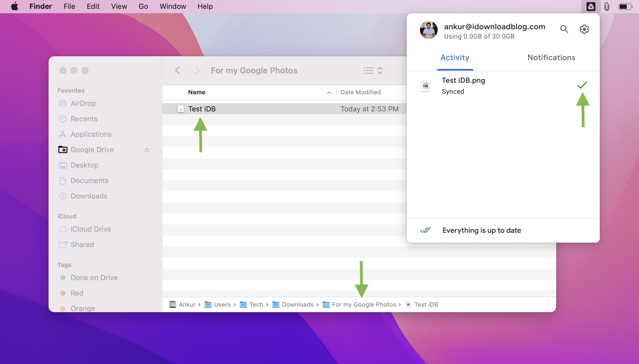Click For my Google Photos in path bar
This screenshot has height=364, width=639.
(x=364, y=304)
